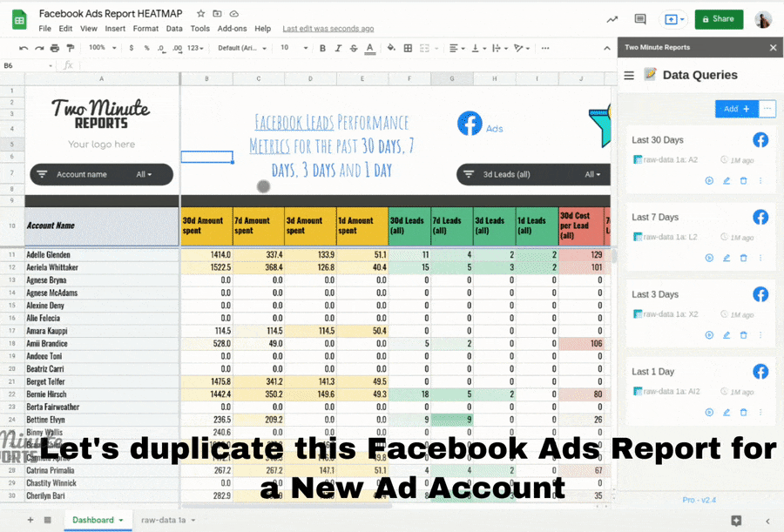This screenshot has width=784, height=532.
Task: Open the Google Sheets home logo
Action: point(19,20)
